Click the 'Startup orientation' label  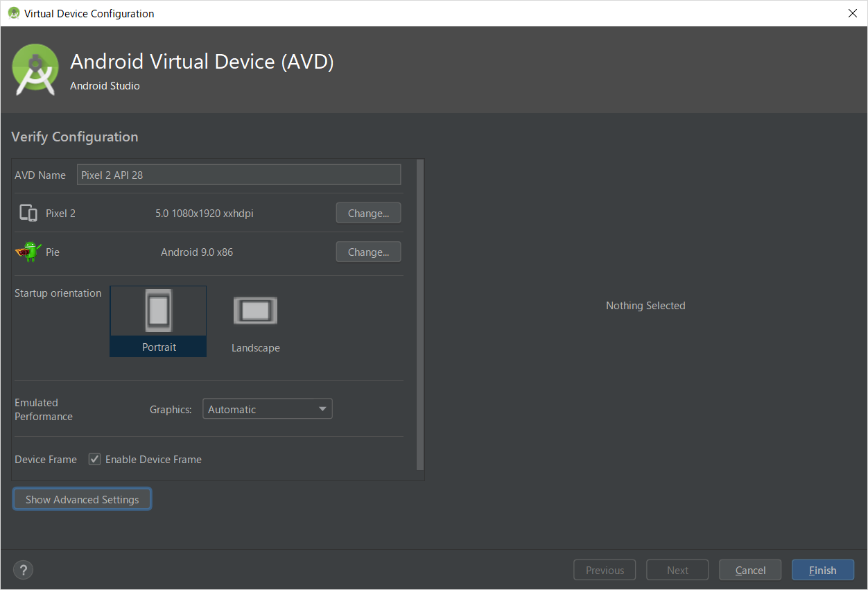[58, 293]
